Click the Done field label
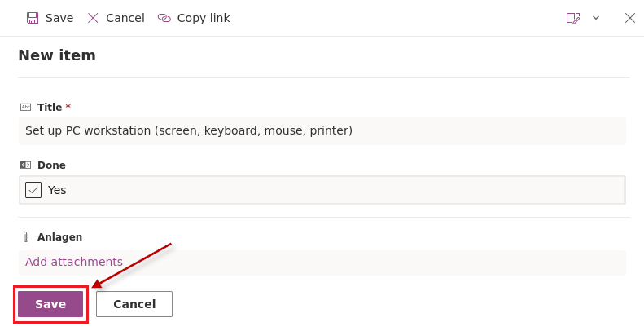644x331 pixels. [x=51, y=165]
